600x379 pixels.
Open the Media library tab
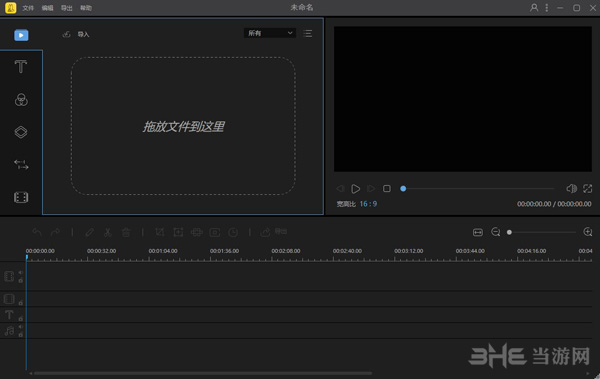click(21, 35)
